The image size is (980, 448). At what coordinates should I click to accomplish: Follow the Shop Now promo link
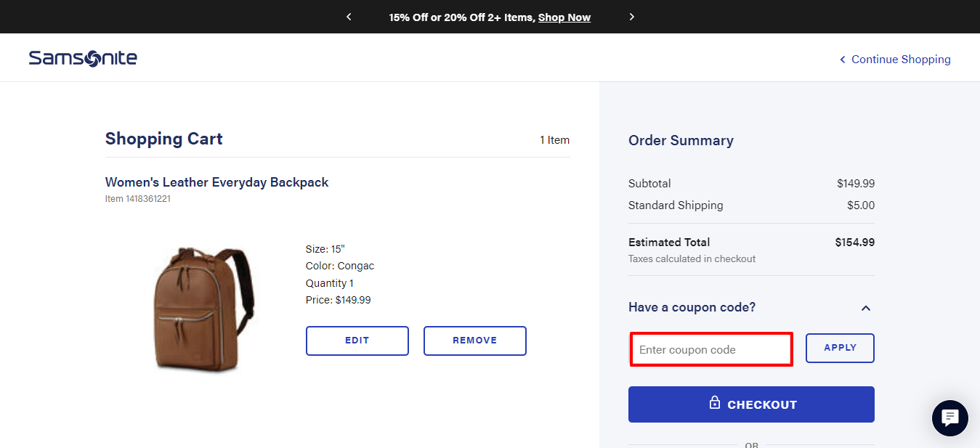[564, 17]
